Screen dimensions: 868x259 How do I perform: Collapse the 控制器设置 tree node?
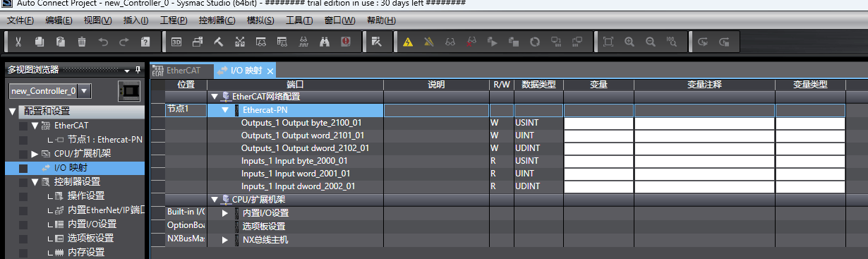point(35,181)
